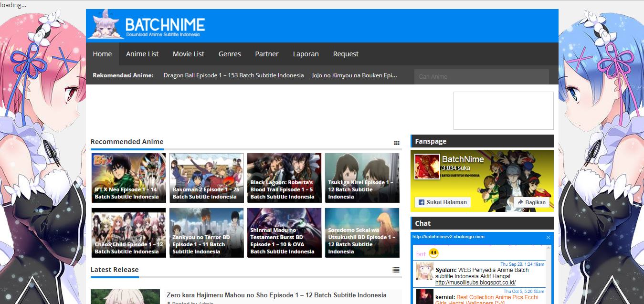The height and width of the screenshot is (304, 644).
Task: Open the Genres menu
Action: click(230, 54)
